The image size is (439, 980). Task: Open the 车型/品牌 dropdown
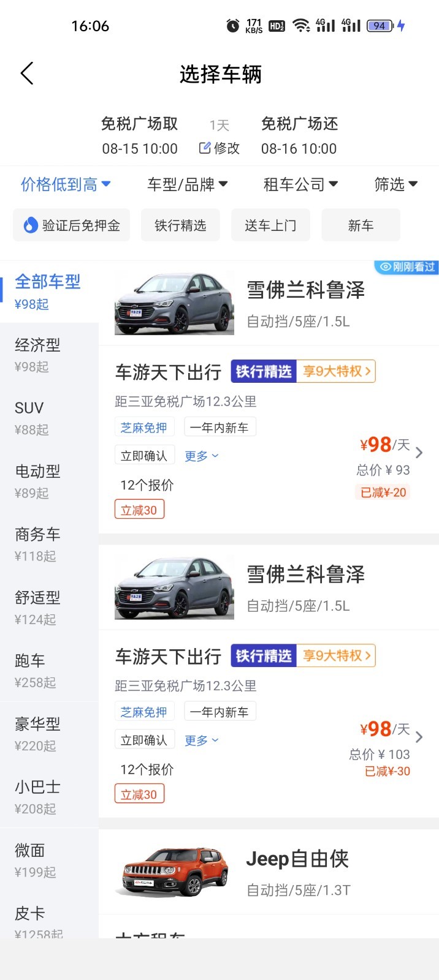pyautogui.click(x=186, y=183)
